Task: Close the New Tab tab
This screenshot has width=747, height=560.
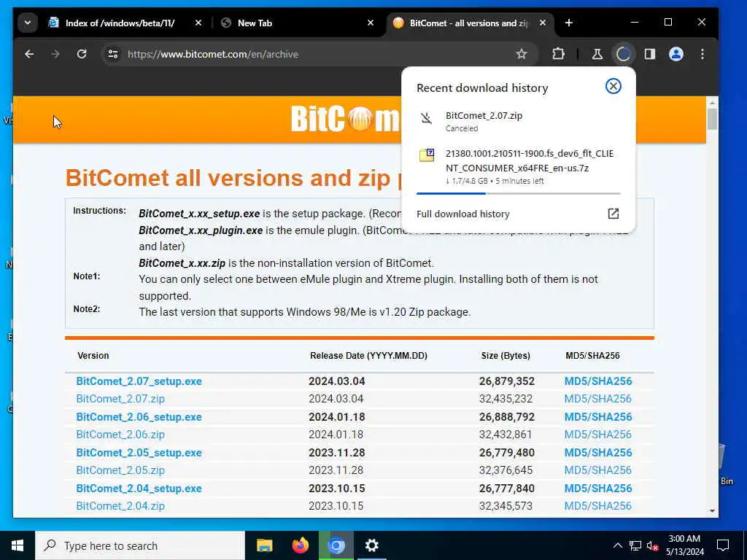Action: coord(370,23)
